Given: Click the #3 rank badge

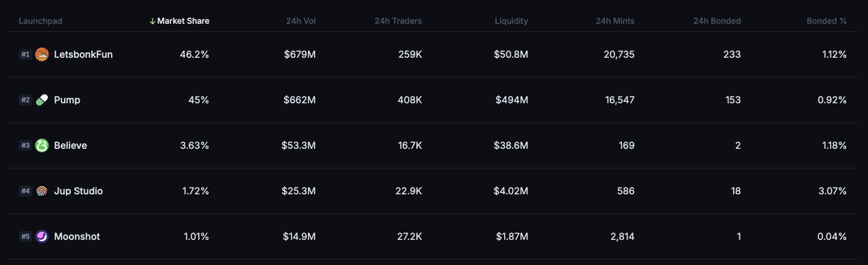Looking at the screenshot, I should tap(25, 145).
